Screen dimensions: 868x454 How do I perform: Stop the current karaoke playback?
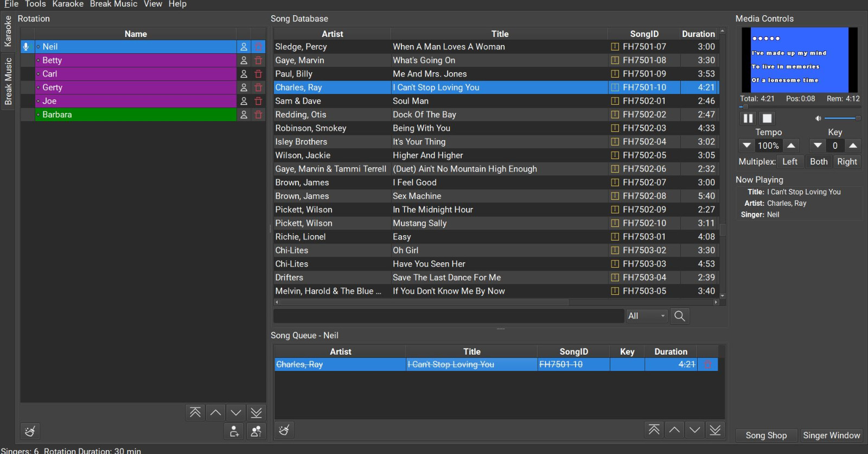click(767, 118)
